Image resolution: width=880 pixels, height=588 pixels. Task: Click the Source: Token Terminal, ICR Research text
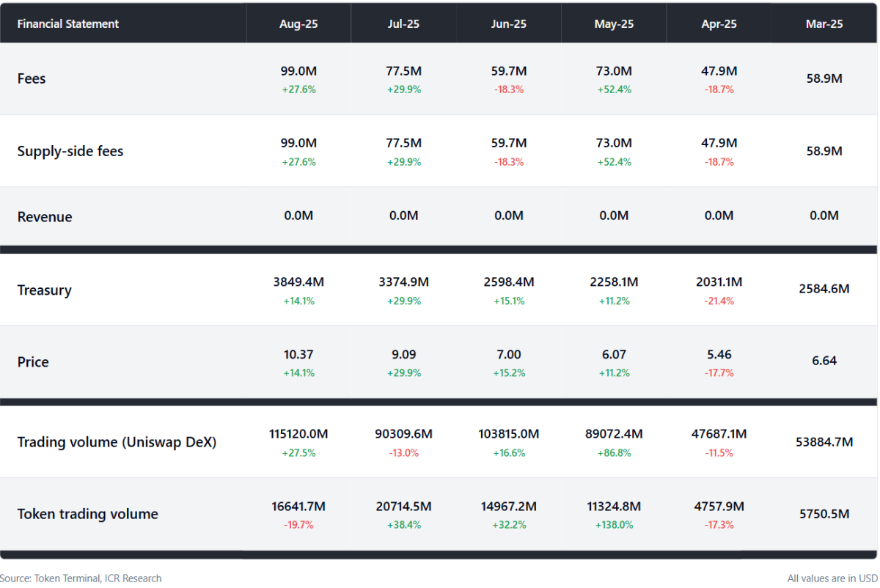(81, 578)
